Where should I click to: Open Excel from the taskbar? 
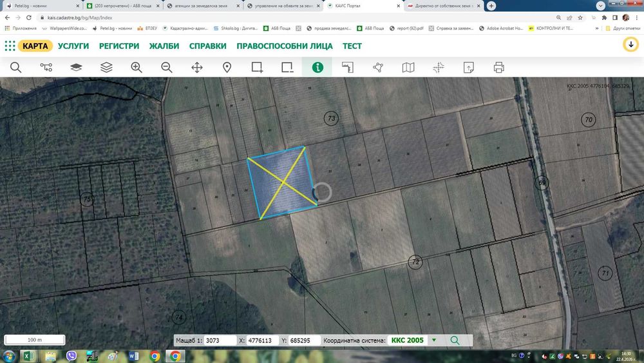click(28, 356)
